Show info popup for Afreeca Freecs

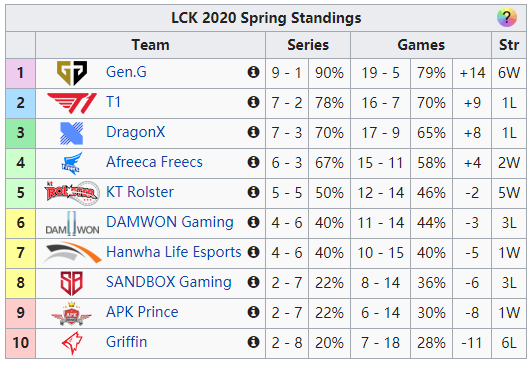pos(253,162)
